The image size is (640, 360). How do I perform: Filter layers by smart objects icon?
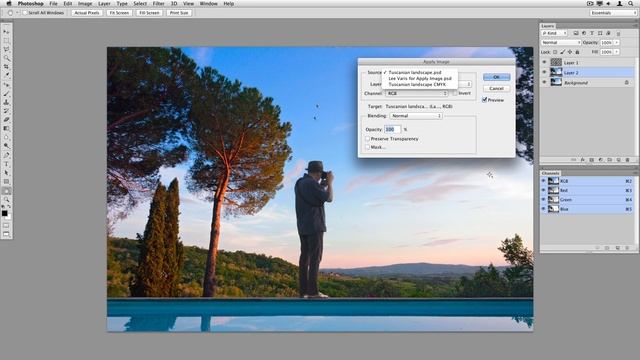tap(608, 33)
